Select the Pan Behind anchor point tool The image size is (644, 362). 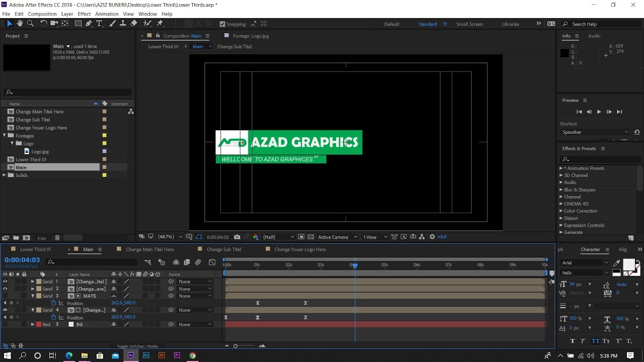tap(65, 24)
